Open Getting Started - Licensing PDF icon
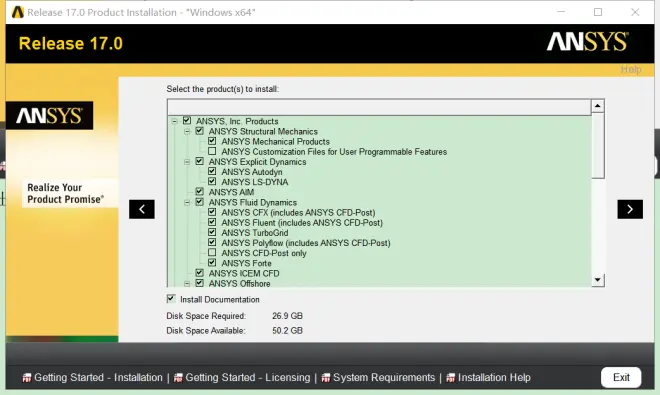Image resolution: width=660 pixels, height=395 pixels. point(178,378)
